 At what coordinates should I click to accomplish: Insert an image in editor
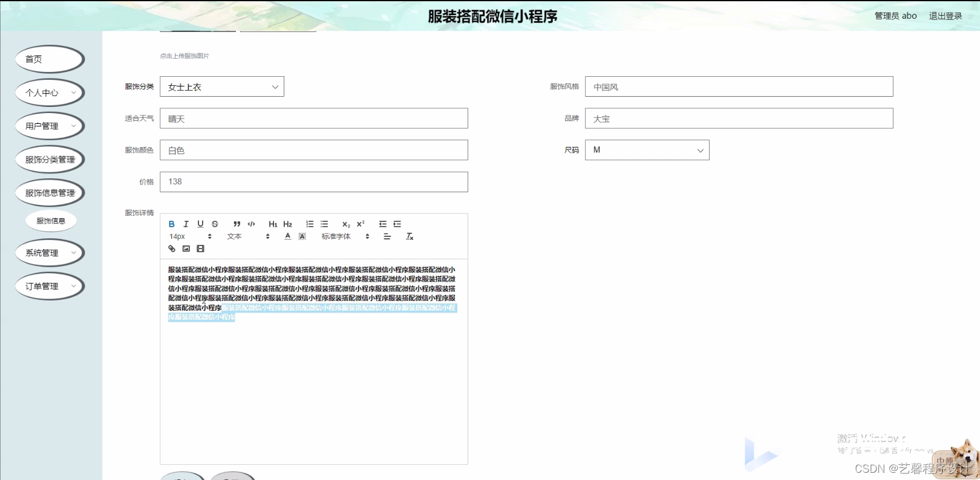pos(186,248)
